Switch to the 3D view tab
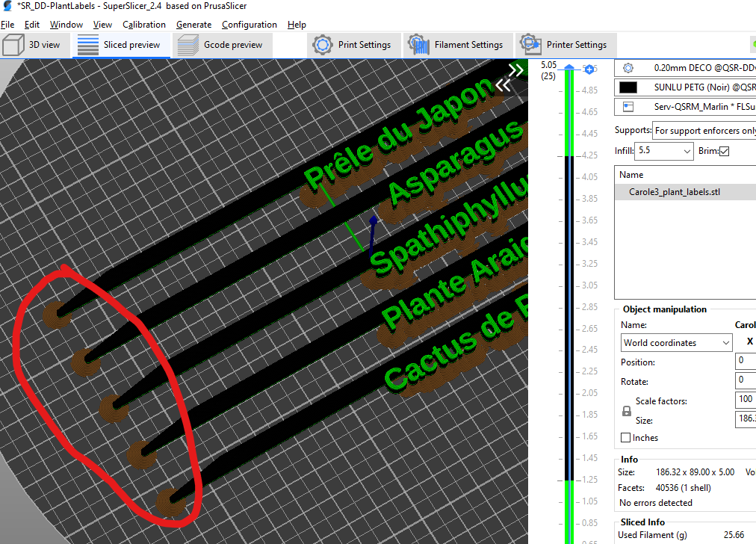This screenshot has height=544, width=756. [x=35, y=45]
